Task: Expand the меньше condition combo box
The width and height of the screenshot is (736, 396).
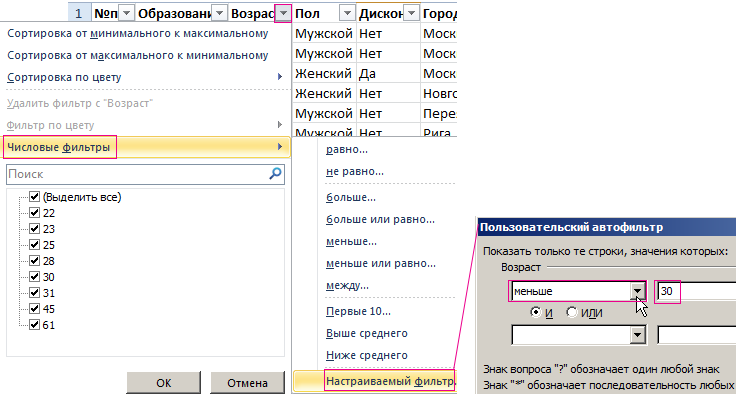Action: (x=637, y=291)
